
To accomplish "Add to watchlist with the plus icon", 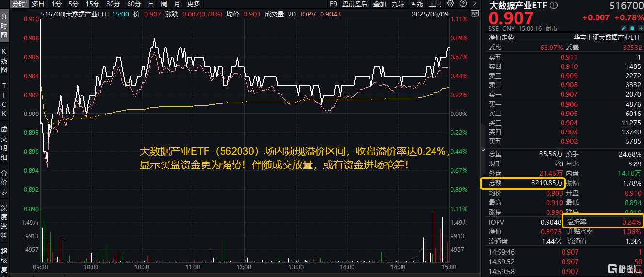I will click(x=641, y=28).
